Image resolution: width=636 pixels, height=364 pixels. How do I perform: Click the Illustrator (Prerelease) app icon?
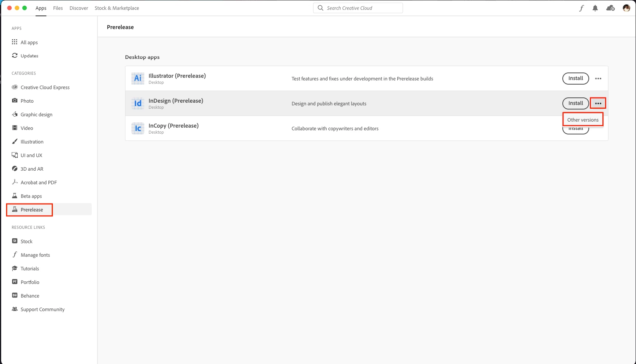tap(138, 78)
